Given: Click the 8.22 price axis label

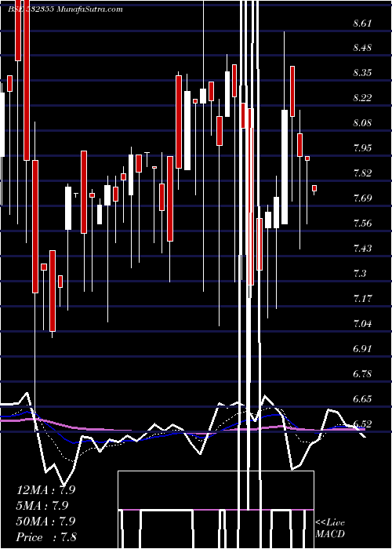Looking at the screenshot, I should click(x=362, y=98).
